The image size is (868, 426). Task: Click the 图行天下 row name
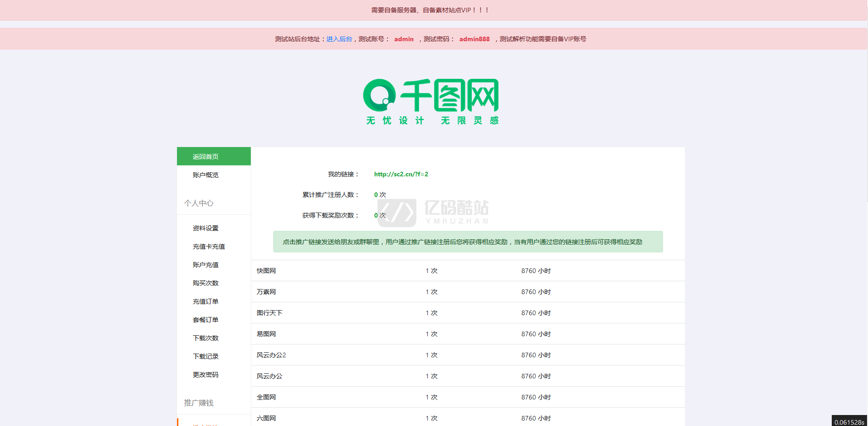[270, 313]
